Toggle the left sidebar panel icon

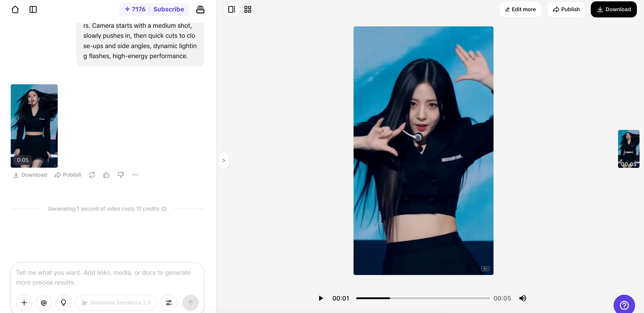click(x=33, y=9)
